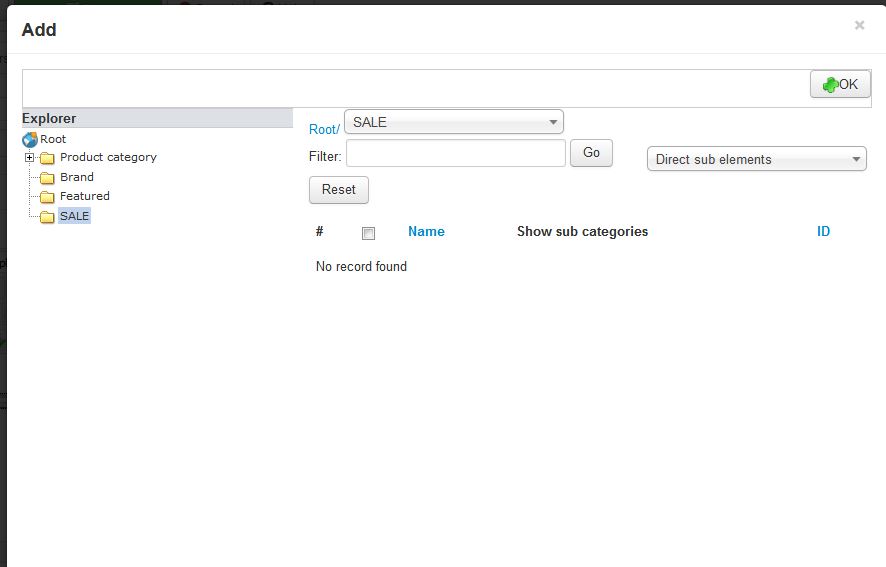Sort by the Name column header

[426, 231]
